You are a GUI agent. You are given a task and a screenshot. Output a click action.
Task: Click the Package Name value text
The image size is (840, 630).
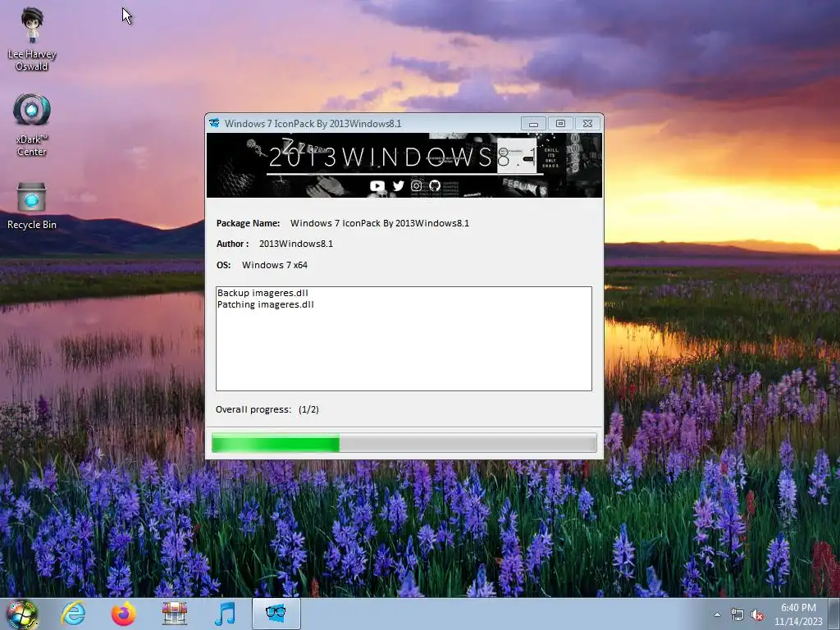point(379,223)
